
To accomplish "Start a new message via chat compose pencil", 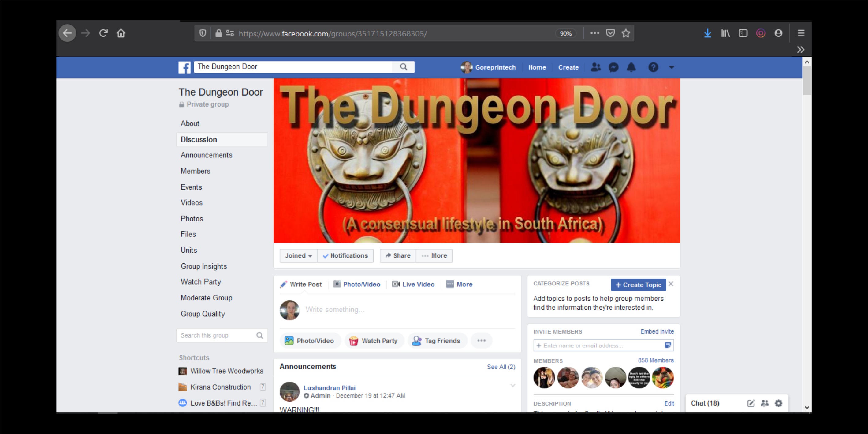I will [x=751, y=403].
